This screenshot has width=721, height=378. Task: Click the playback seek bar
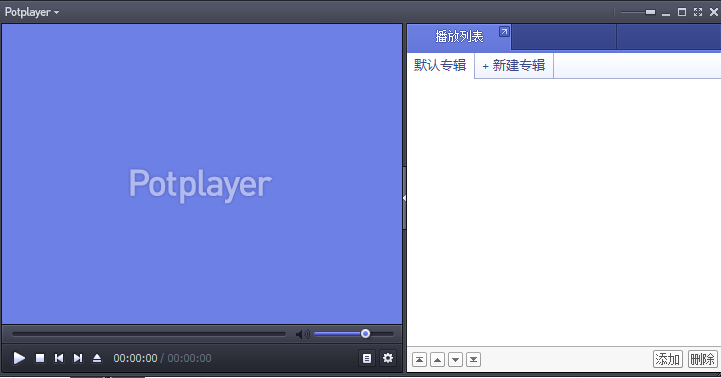click(149, 334)
